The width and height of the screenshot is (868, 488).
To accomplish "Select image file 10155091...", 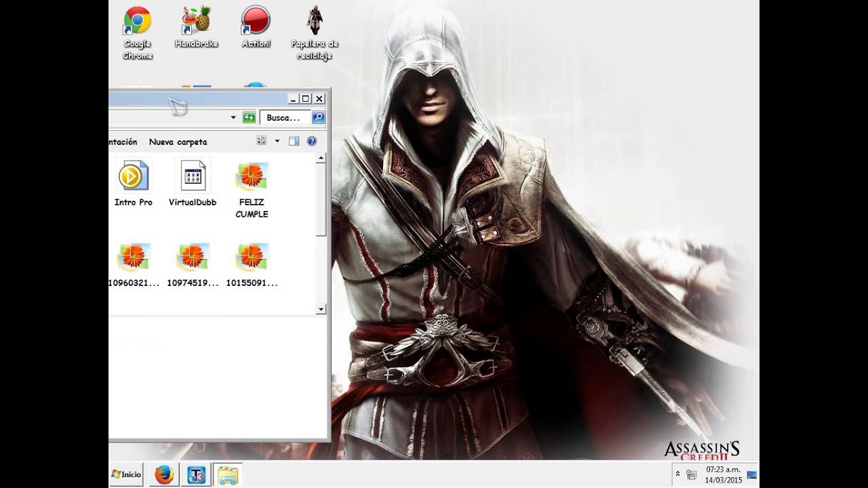I will click(252, 265).
